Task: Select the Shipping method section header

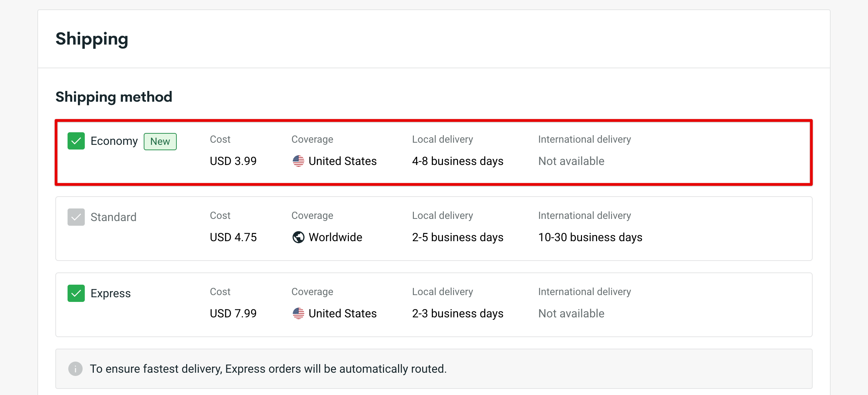Action: pos(114,96)
